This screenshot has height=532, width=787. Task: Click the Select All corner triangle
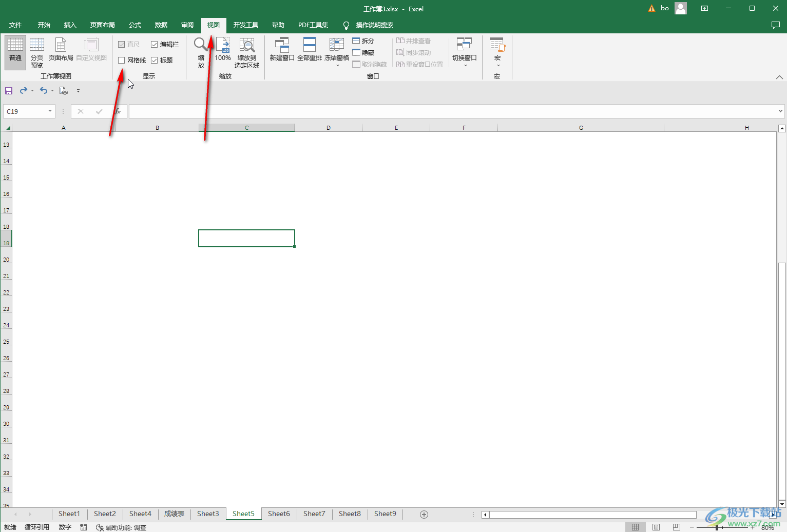[8, 128]
